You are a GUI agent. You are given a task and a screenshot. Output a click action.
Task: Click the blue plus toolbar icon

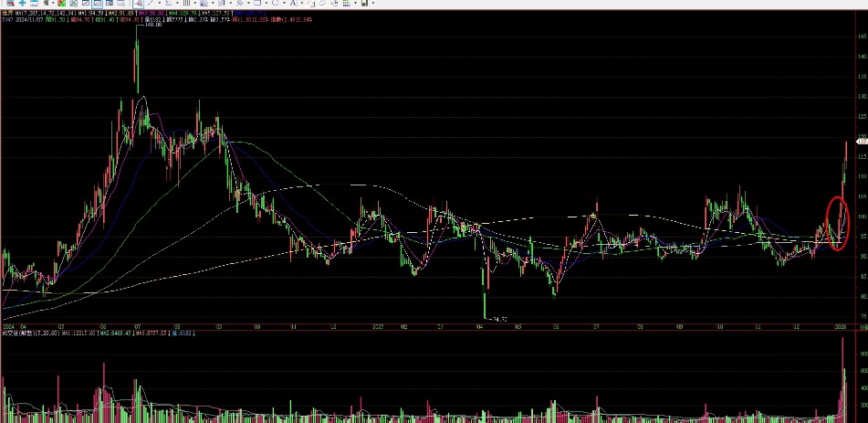(22, 4)
